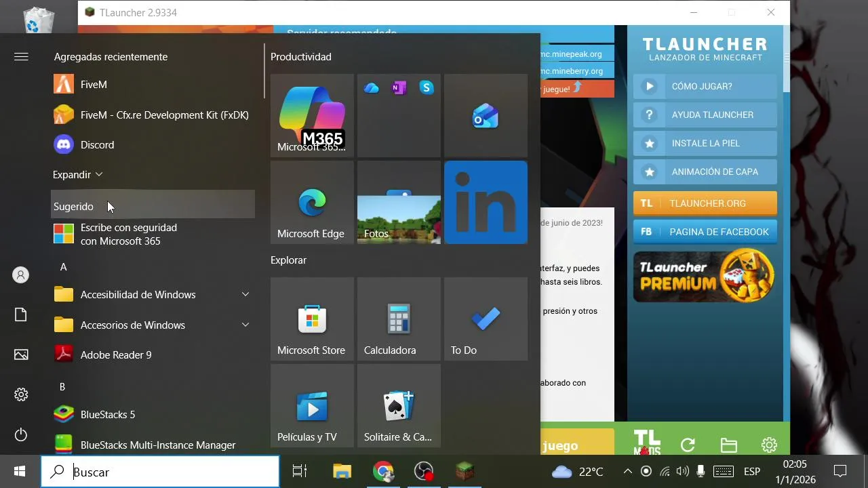
Task: Open the To Do tile
Action: click(x=486, y=319)
